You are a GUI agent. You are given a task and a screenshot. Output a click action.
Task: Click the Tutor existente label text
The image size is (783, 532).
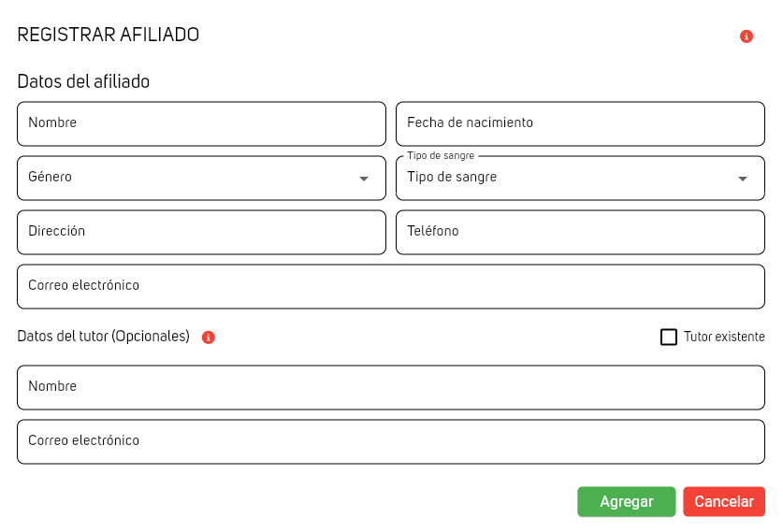724,337
